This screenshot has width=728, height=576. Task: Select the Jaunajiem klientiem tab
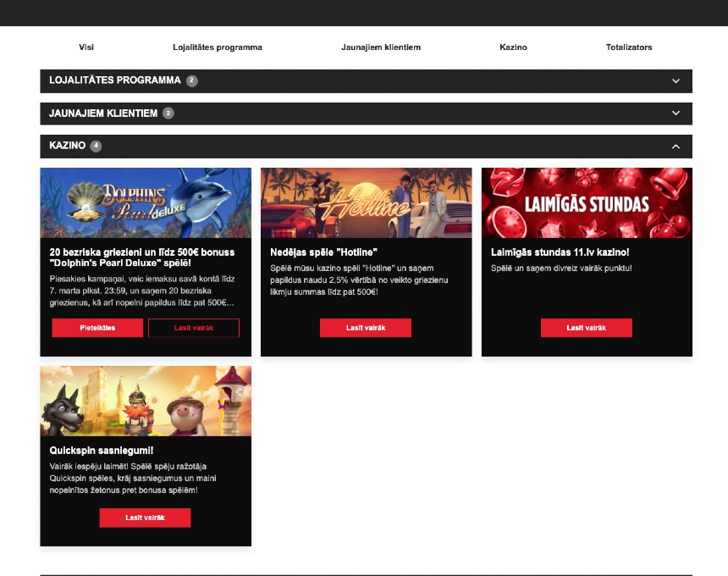click(381, 47)
